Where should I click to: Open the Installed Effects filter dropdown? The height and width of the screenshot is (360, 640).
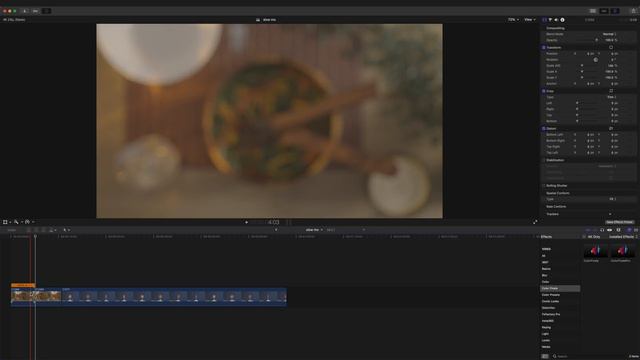(x=623, y=237)
